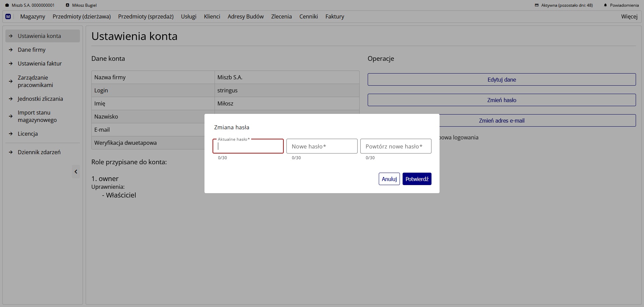Click the blue M logo icon
The height and width of the screenshot is (307, 644).
point(8,16)
